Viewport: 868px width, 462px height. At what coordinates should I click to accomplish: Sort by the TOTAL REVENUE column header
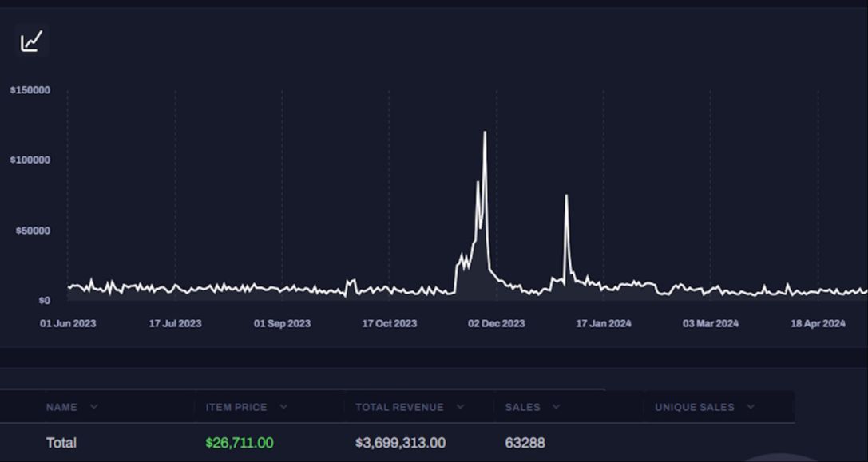(x=399, y=407)
